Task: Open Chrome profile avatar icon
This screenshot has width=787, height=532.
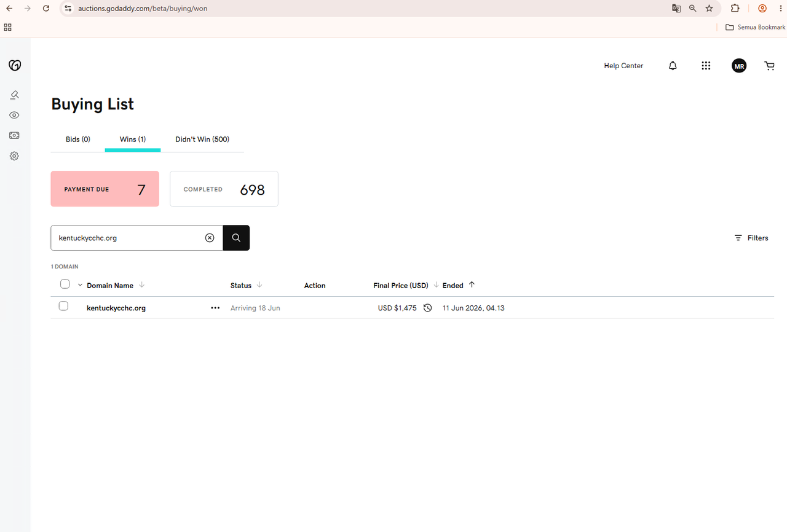Action: tap(762, 9)
